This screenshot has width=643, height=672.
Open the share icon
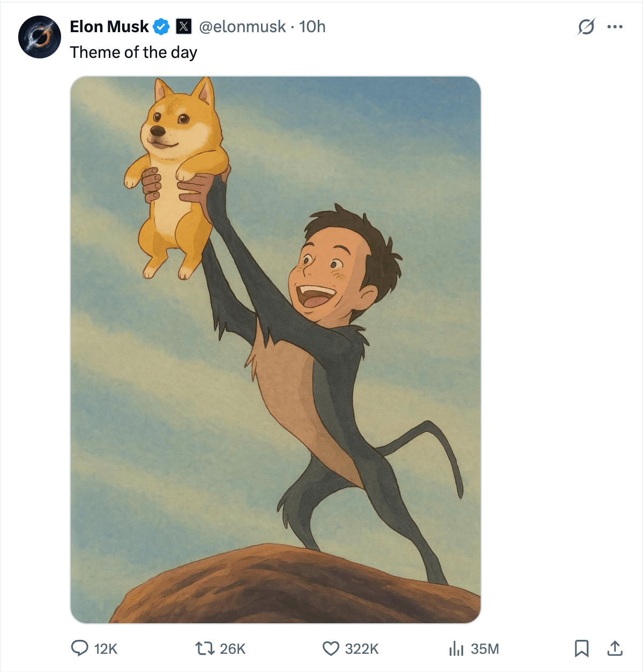click(615, 649)
